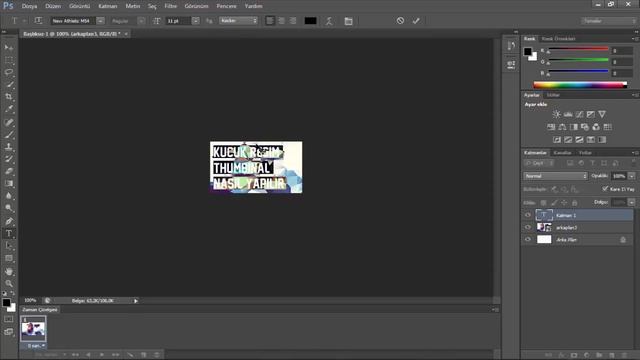Screen dimensions: 640x360
Task: Toggle text orientation icon
Action: (x=38, y=20)
